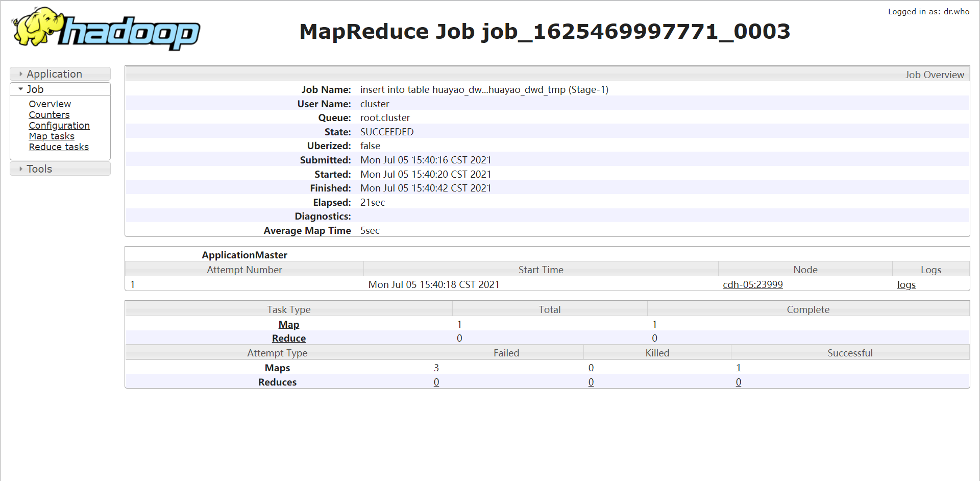Click the Job Overview header label
The height and width of the screenshot is (481, 980).
tap(935, 75)
